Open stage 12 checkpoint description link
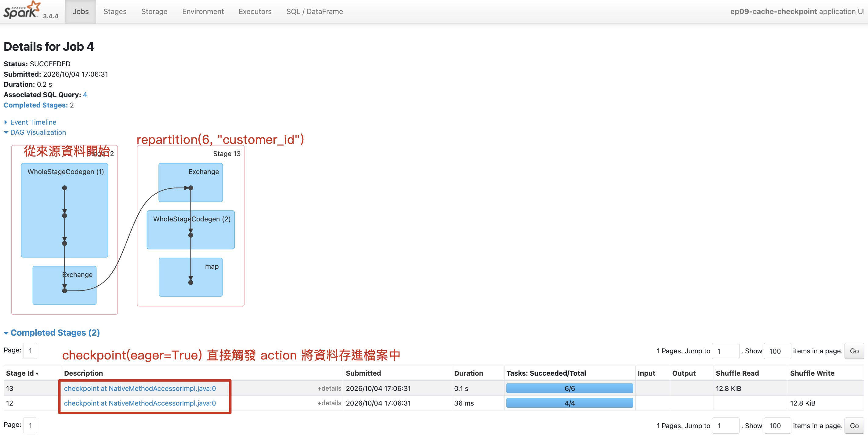Viewport: 868px width, 441px height. pos(140,403)
